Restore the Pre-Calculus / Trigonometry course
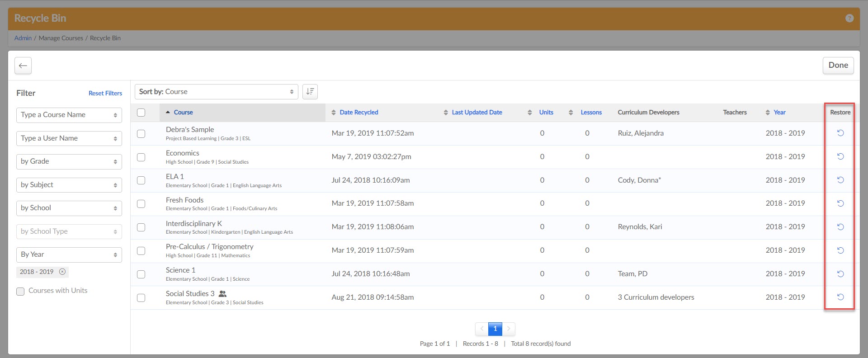Screen dimensions: 868x358 point(840,250)
